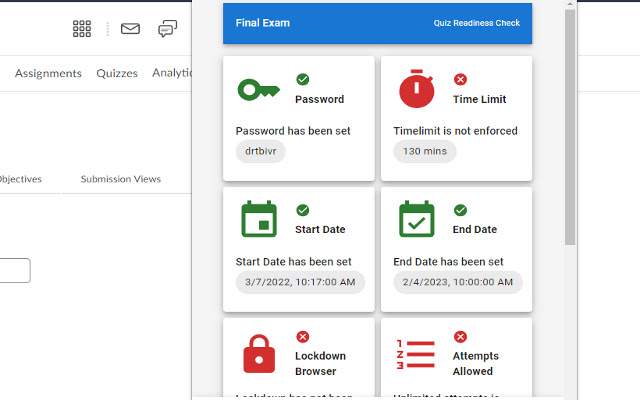Screen dimensions: 640x400
Task: Click the drtbivr password chip
Action: click(x=260, y=151)
